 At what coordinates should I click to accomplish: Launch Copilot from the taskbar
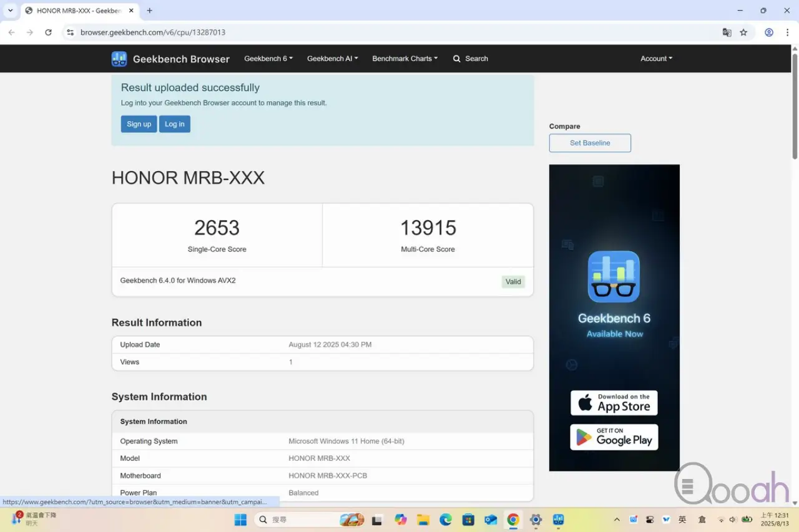pyautogui.click(x=400, y=520)
